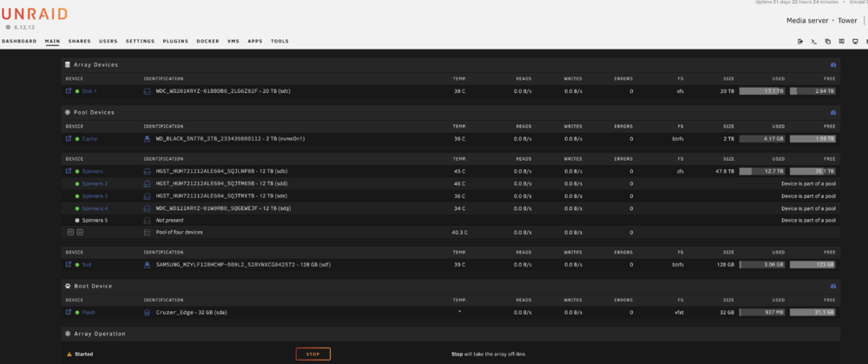Open the Dashboard menu
The image size is (868, 364).
point(19,41)
